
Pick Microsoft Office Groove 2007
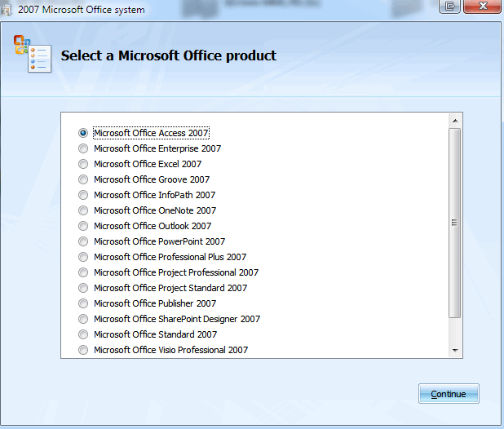[83, 179]
